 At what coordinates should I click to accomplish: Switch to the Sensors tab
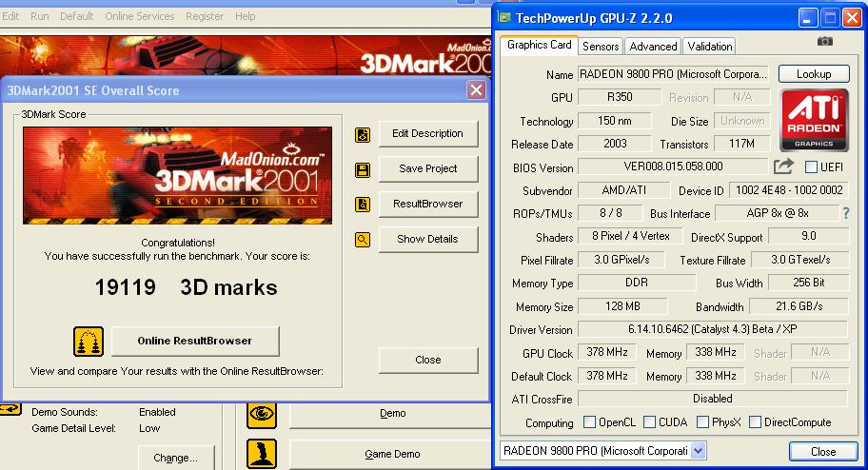(601, 47)
